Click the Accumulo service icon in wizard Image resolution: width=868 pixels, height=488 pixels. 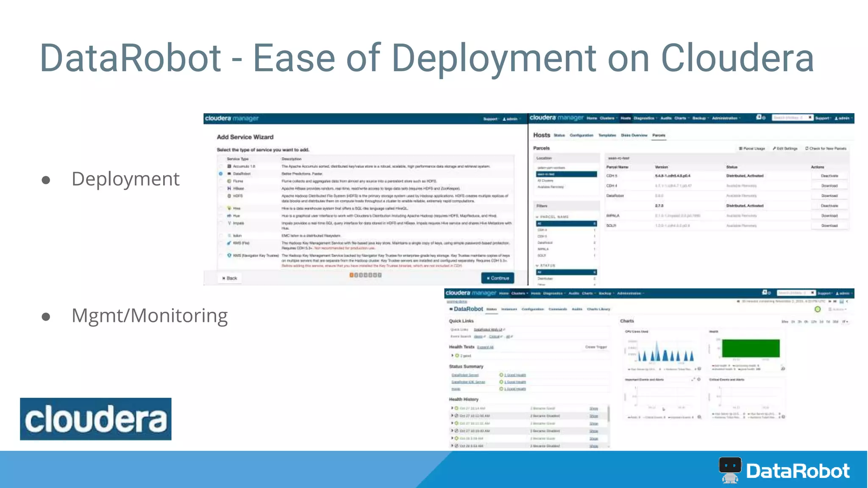229,166
